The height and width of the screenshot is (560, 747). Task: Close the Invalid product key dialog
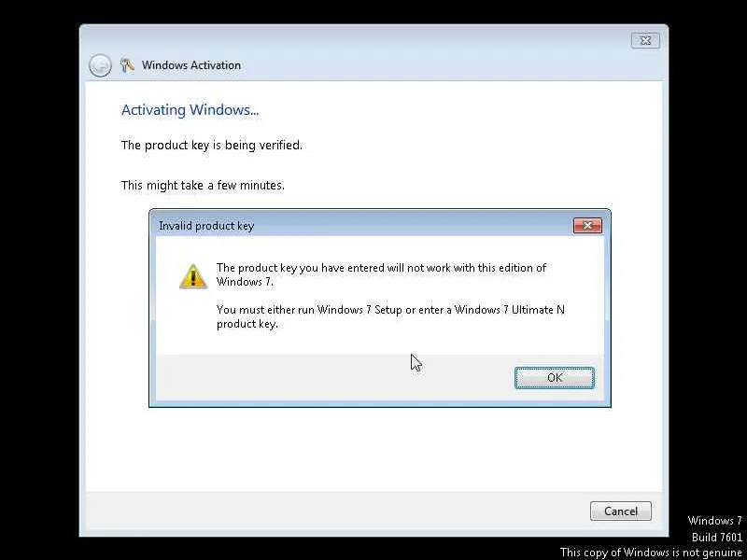(x=587, y=226)
